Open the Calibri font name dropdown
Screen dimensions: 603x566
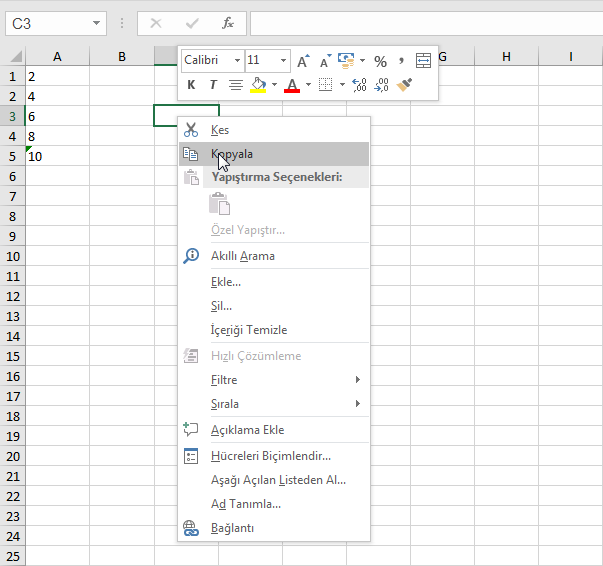pyautogui.click(x=237, y=60)
